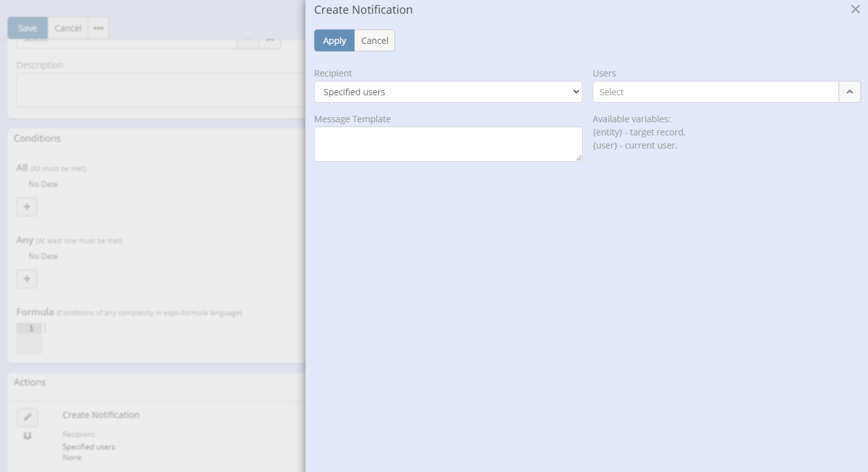Click the "Actions" panel heading
The width and height of the screenshot is (868, 472).
coord(30,382)
